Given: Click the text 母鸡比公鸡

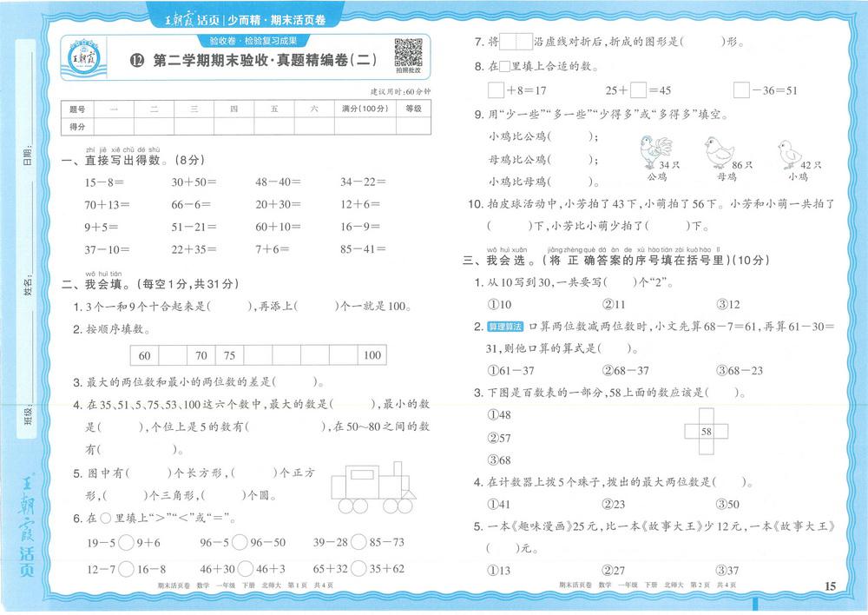Looking at the screenshot, I should (x=517, y=160).
